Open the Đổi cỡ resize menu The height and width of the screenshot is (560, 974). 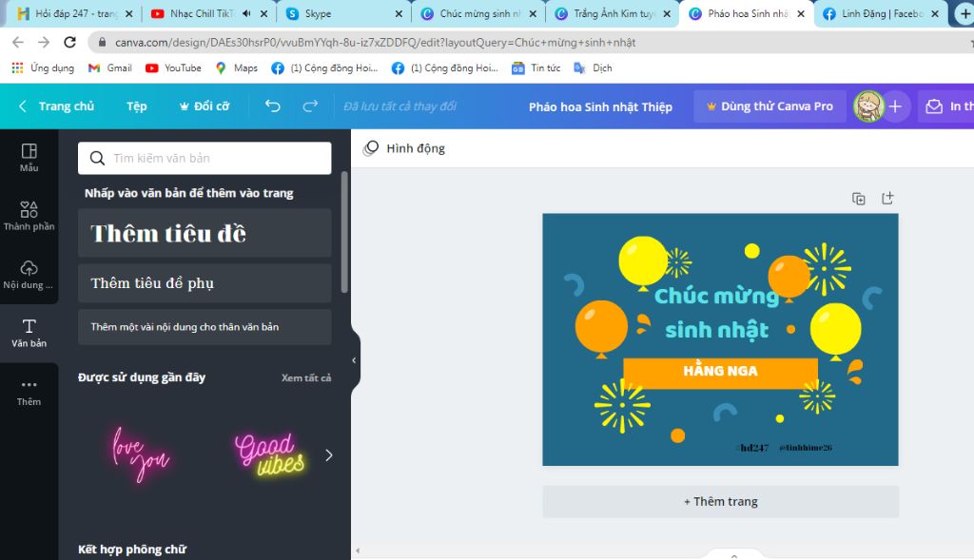pyautogui.click(x=205, y=106)
